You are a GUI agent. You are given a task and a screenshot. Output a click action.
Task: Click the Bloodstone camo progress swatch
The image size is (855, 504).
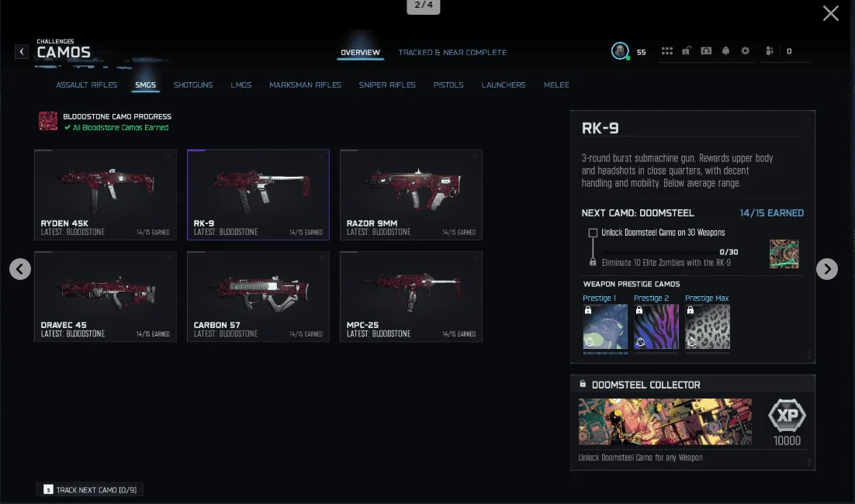pos(48,121)
